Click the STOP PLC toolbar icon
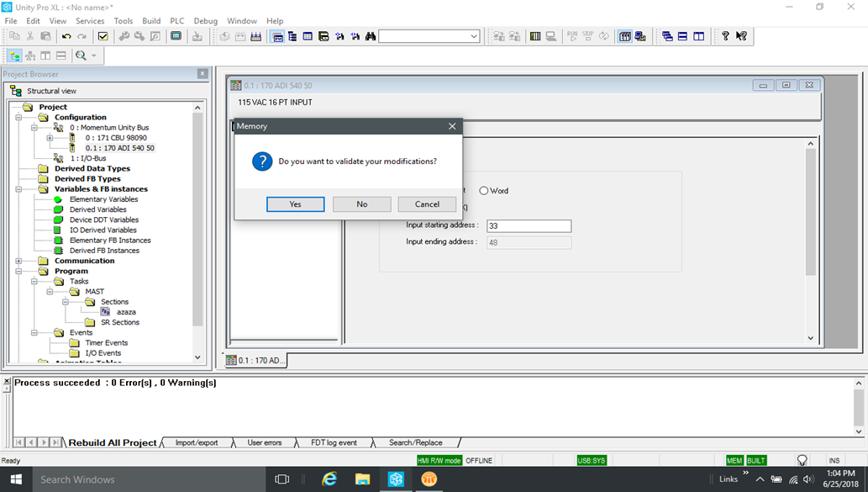The image size is (868, 492). (588, 36)
